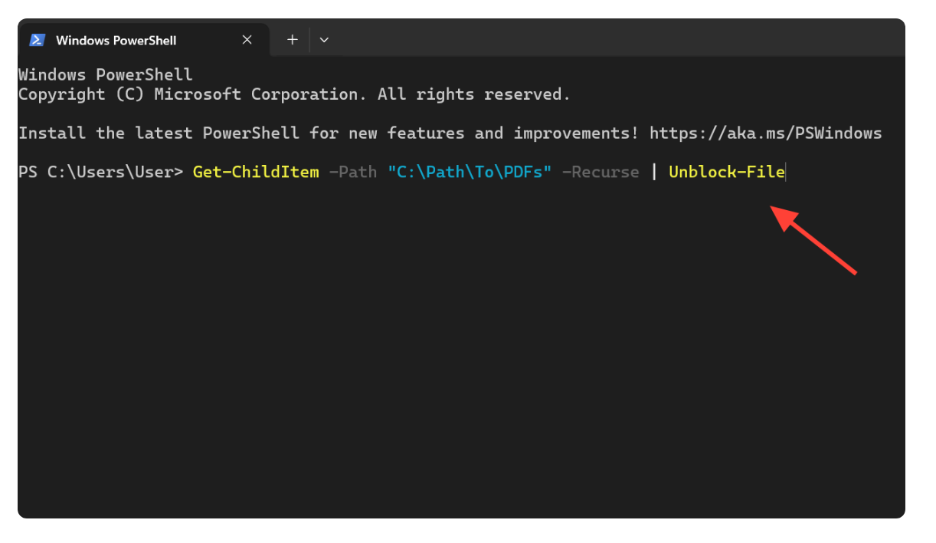Viewport: 936px width, 543px height.
Task: Close the Windows PowerShell tab
Action: coord(247,40)
